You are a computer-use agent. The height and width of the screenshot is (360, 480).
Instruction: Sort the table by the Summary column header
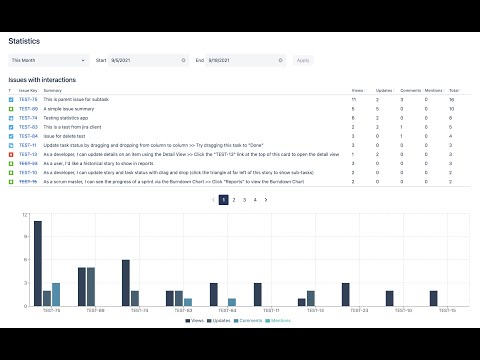[53, 90]
